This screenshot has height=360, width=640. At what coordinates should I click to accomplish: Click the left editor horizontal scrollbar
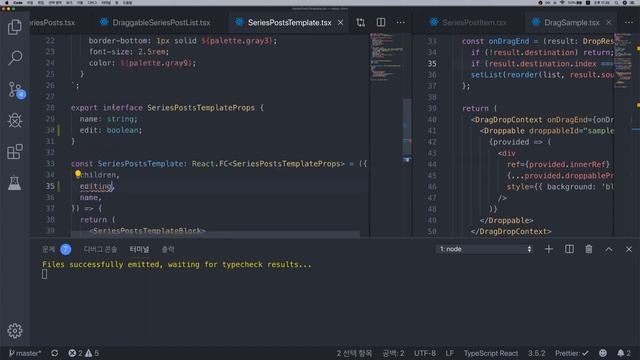coord(215,234)
